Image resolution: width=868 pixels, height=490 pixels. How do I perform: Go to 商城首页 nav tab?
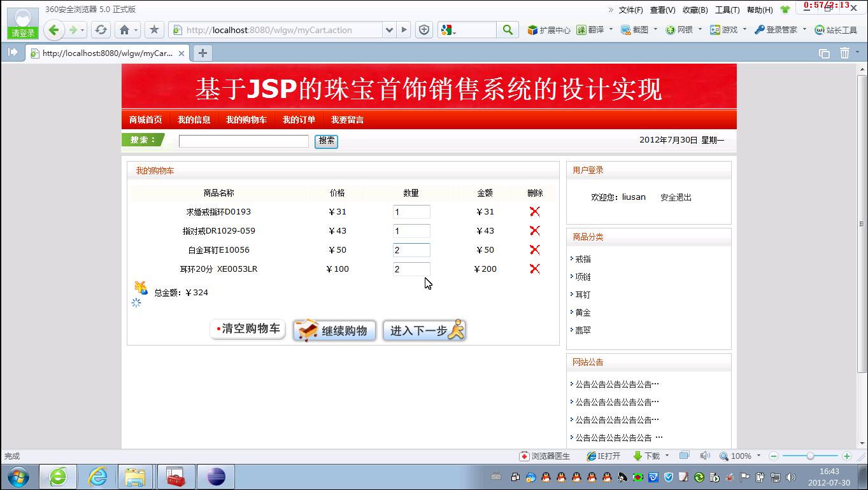pos(145,120)
